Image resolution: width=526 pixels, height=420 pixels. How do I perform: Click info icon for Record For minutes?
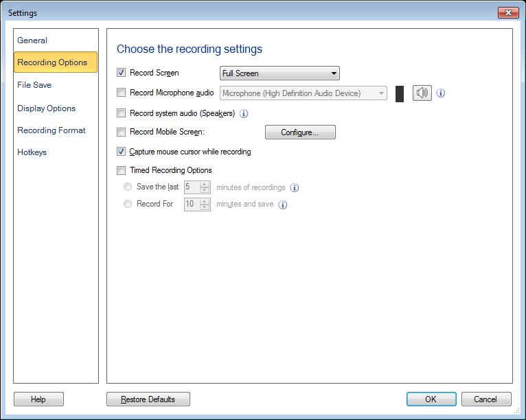pos(282,205)
